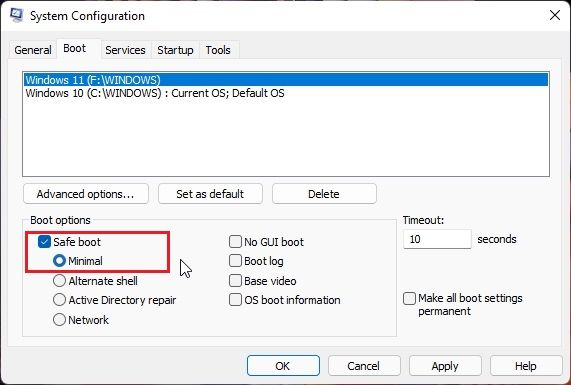The width and height of the screenshot is (571, 385).
Task: Click the System Configuration title bar icon
Action: pos(16,15)
